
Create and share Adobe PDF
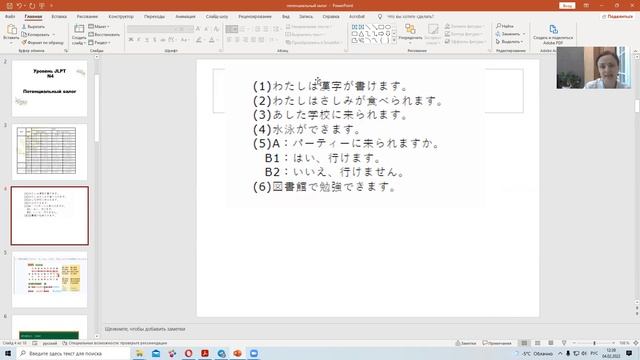point(553,34)
